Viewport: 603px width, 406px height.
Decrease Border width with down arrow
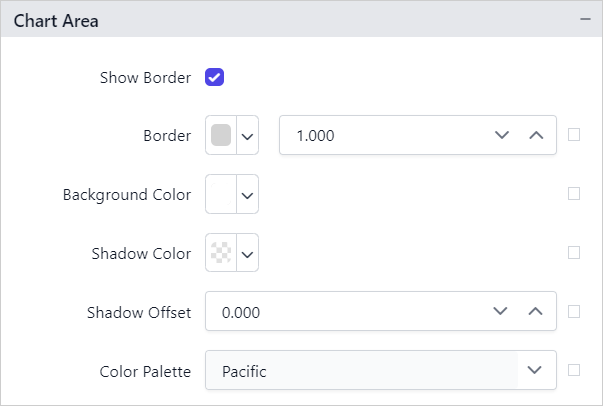pyautogui.click(x=501, y=135)
